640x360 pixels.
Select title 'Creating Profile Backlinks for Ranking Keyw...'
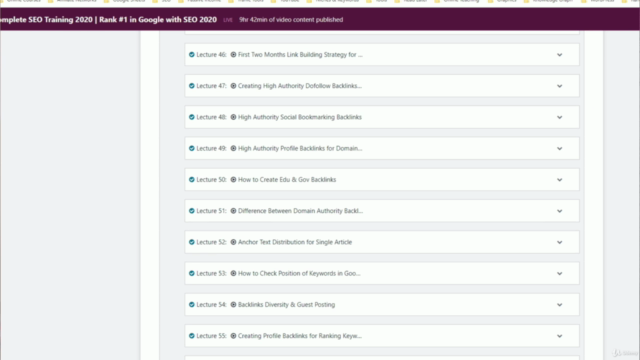[300, 336]
